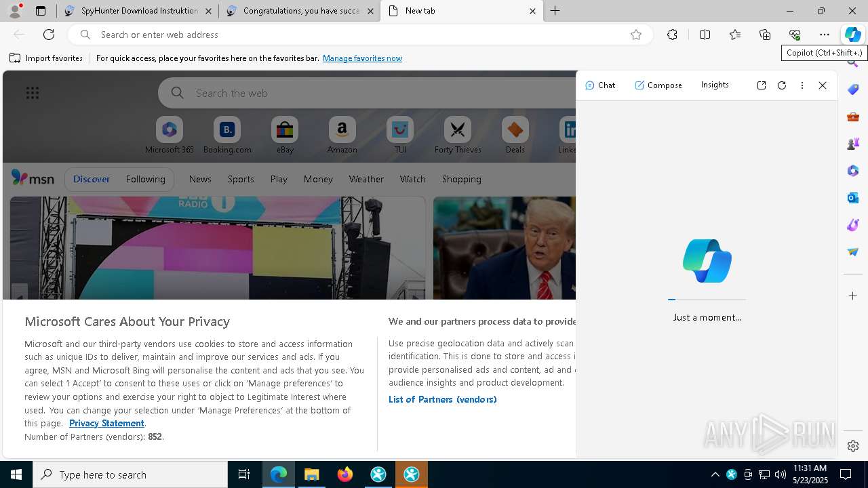Select Discover feed tab
868x488 pixels.
(92, 179)
